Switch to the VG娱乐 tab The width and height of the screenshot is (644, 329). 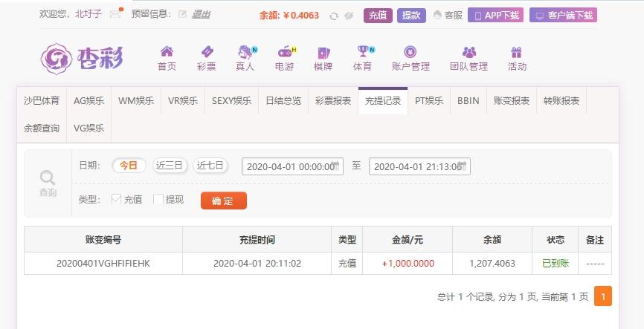click(x=89, y=128)
